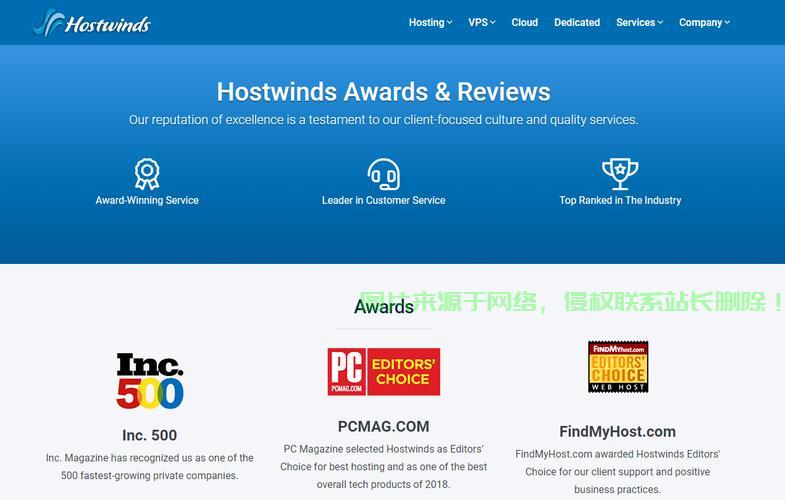The width and height of the screenshot is (785, 500).
Task: Expand the Company menu
Action: (704, 23)
